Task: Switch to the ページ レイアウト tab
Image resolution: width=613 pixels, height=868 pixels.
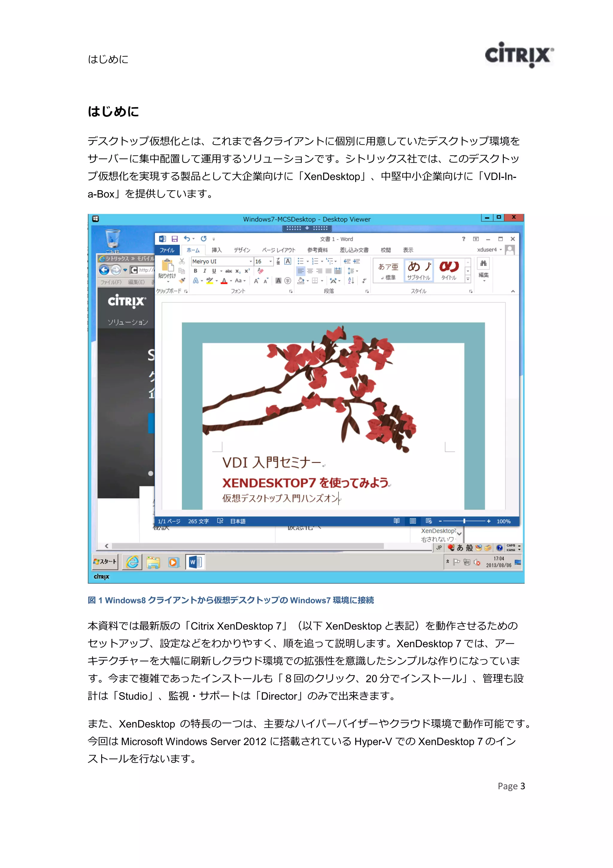Action: coord(278,250)
